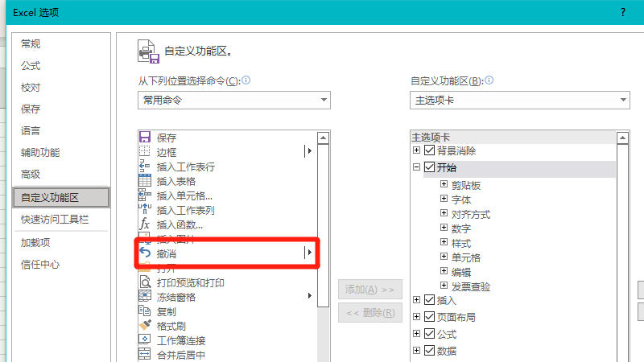
Task: Click the Undo (撤消) arrow icon
Action: [x=145, y=253]
